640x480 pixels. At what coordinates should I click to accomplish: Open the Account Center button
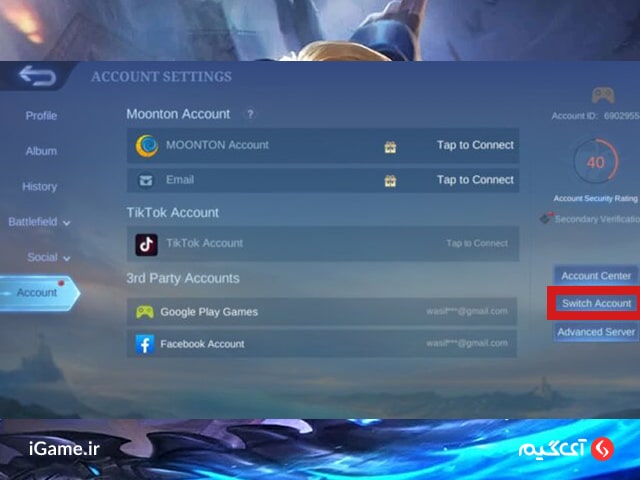(x=596, y=276)
